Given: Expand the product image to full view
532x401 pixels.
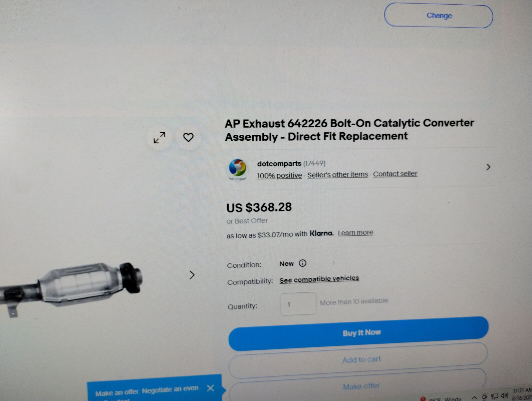Looking at the screenshot, I should 160,137.
